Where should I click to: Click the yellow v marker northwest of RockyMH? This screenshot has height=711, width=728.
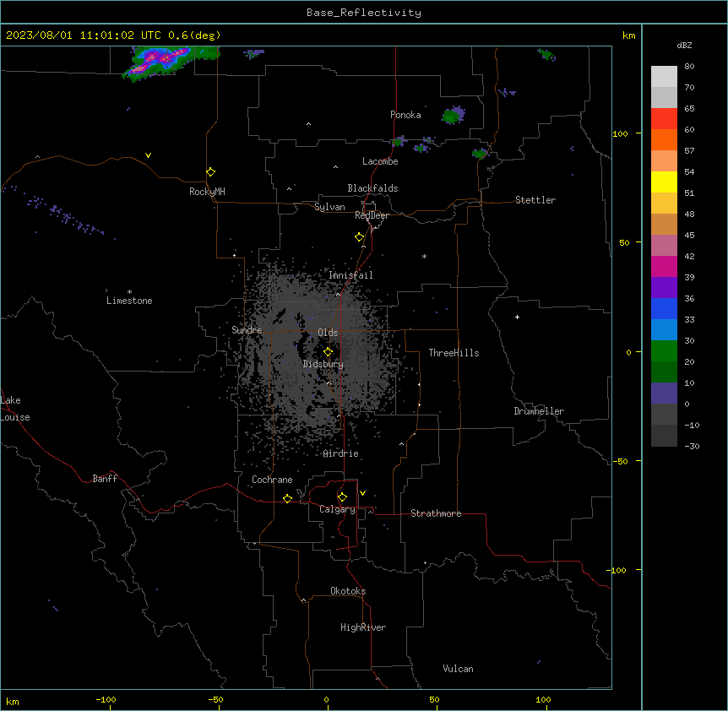point(148,155)
